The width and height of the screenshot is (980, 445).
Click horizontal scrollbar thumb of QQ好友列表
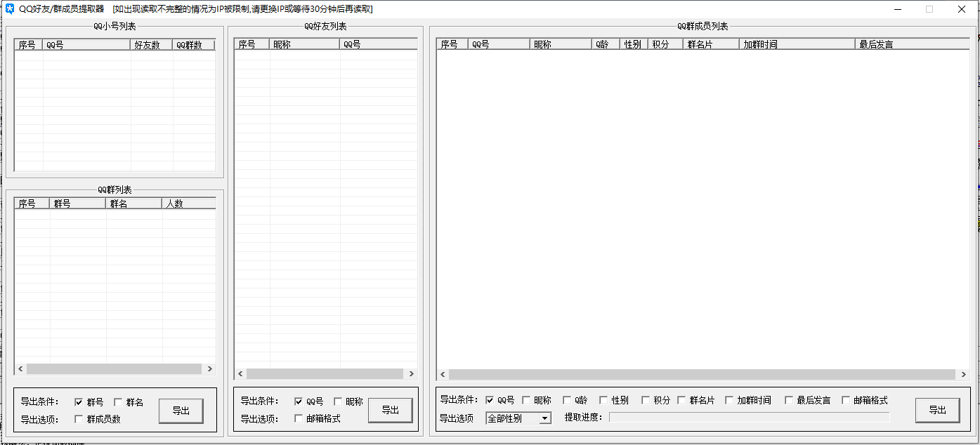[325, 374]
